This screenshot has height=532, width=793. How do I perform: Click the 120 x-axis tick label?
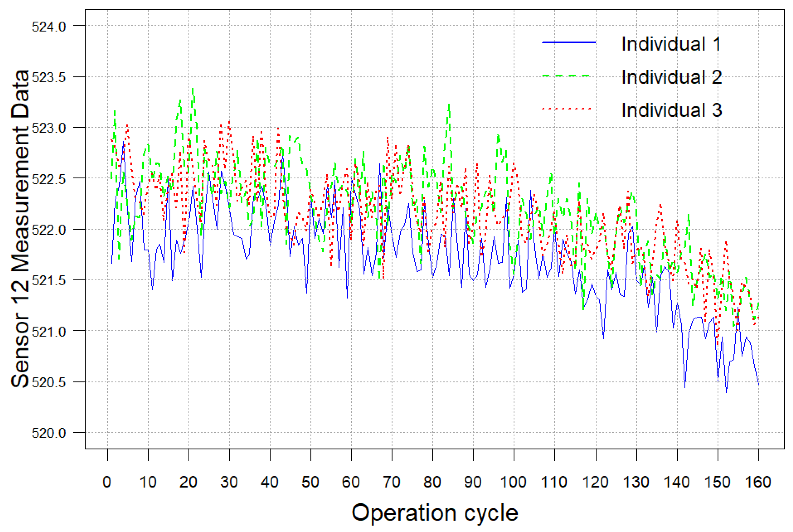pos(595,482)
